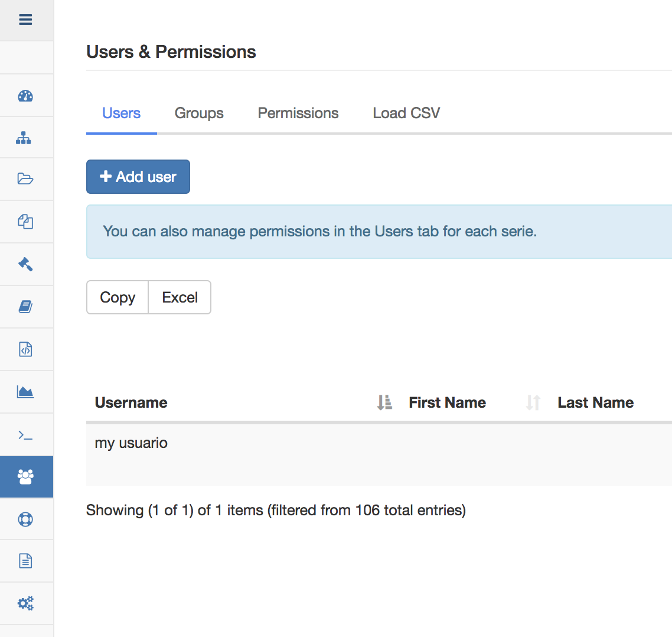Click the Users & Permissions page heading
Image resolution: width=672 pixels, height=637 pixels.
171,52
